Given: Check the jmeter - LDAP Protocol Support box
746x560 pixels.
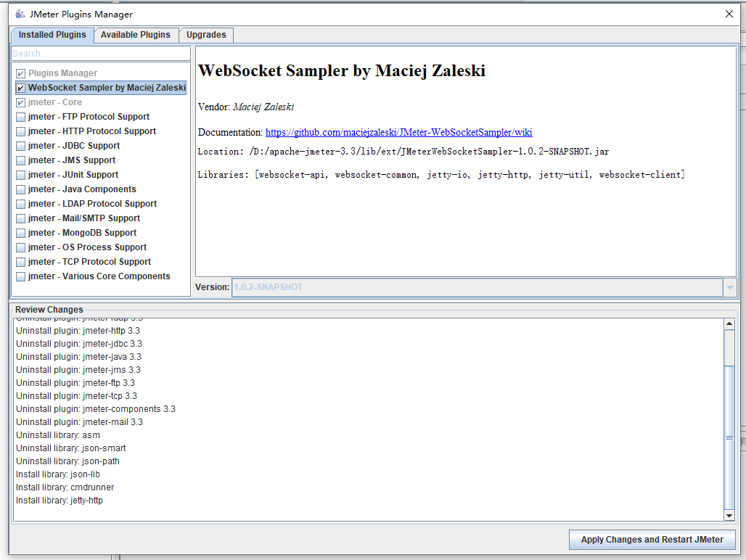Looking at the screenshot, I should pyautogui.click(x=20, y=204).
